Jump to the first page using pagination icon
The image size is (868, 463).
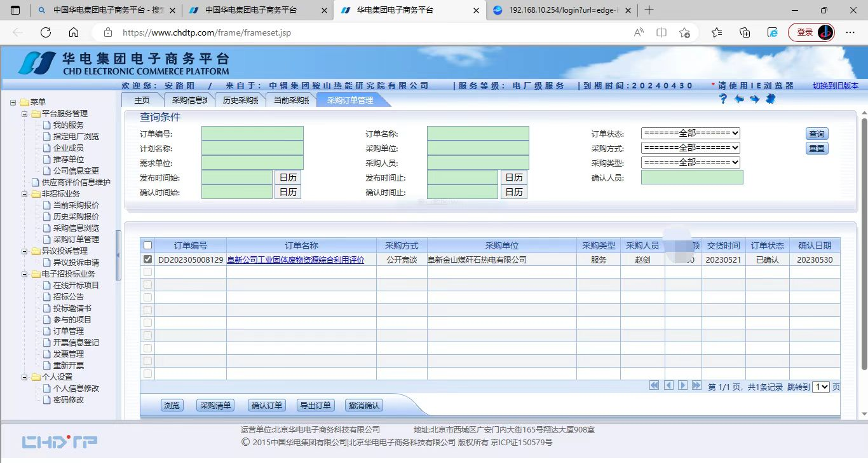654,385
